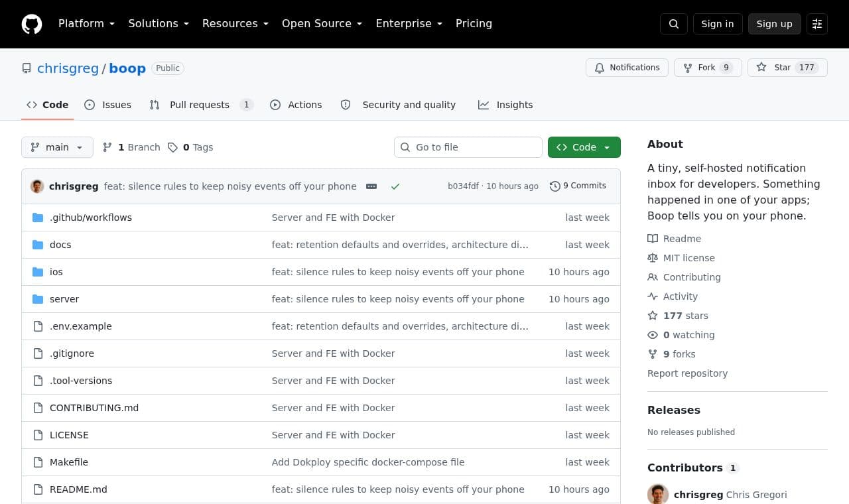849x504 pixels.
Task: Open the main branch selector
Action: pos(57,147)
